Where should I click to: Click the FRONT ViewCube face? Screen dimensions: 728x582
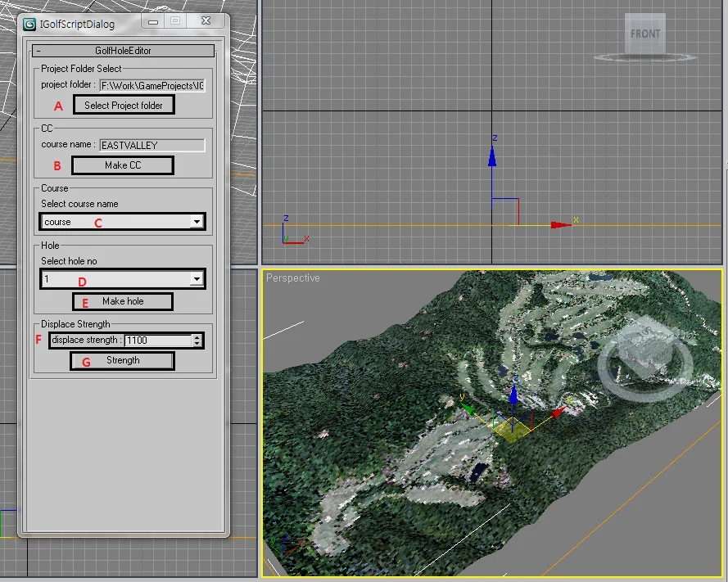[x=645, y=34]
